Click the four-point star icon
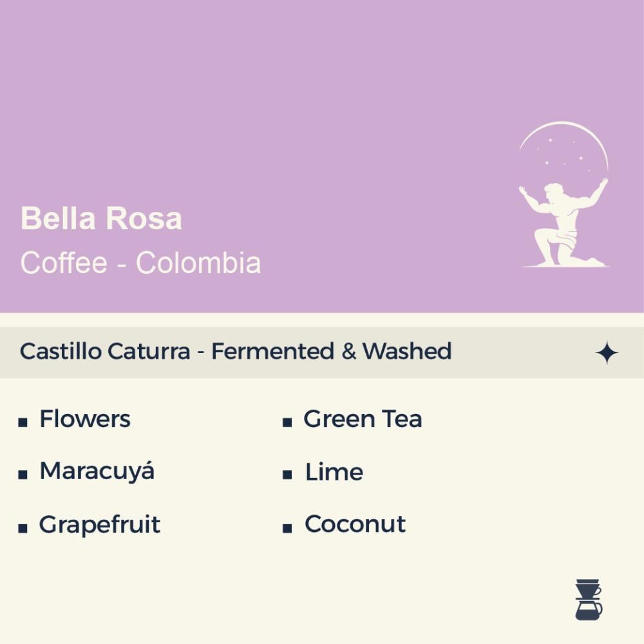Image resolution: width=644 pixels, height=644 pixels. pyautogui.click(x=607, y=352)
